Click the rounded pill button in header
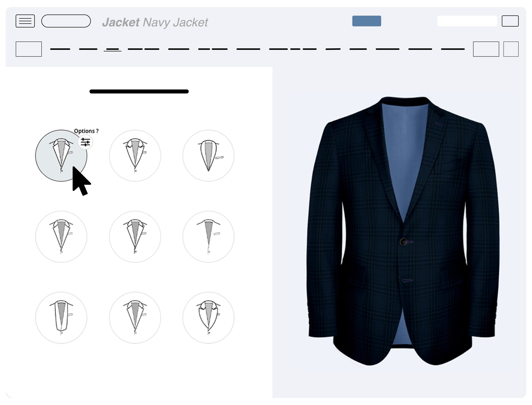 coord(66,21)
